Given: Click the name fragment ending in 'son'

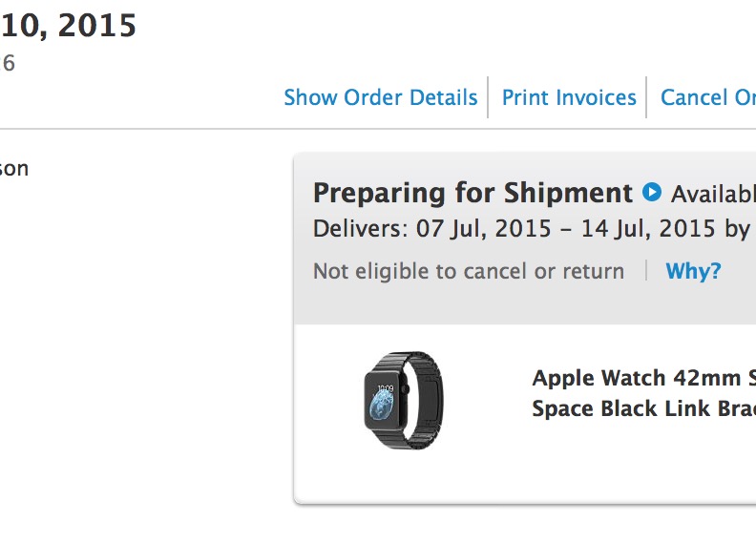Looking at the screenshot, I should tap(13, 169).
